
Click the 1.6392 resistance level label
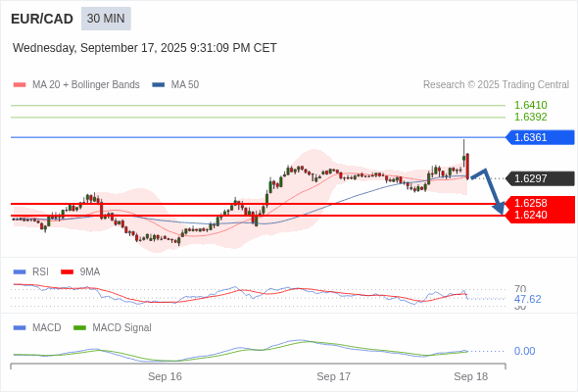(x=530, y=117)
